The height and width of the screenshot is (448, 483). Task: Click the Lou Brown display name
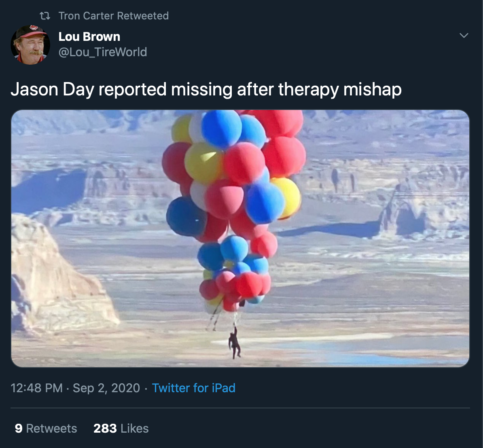89,37
